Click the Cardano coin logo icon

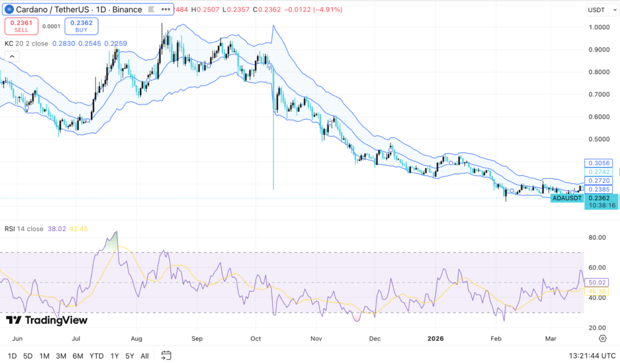point(8,9)
